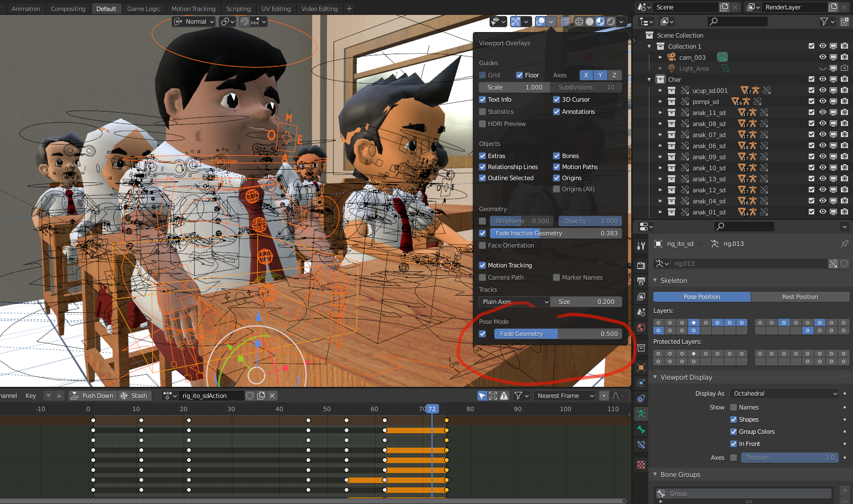Screen dimensions: 853x504
Task: Click the outliner filter funnel icon
Action: click(x=824, y=22)
